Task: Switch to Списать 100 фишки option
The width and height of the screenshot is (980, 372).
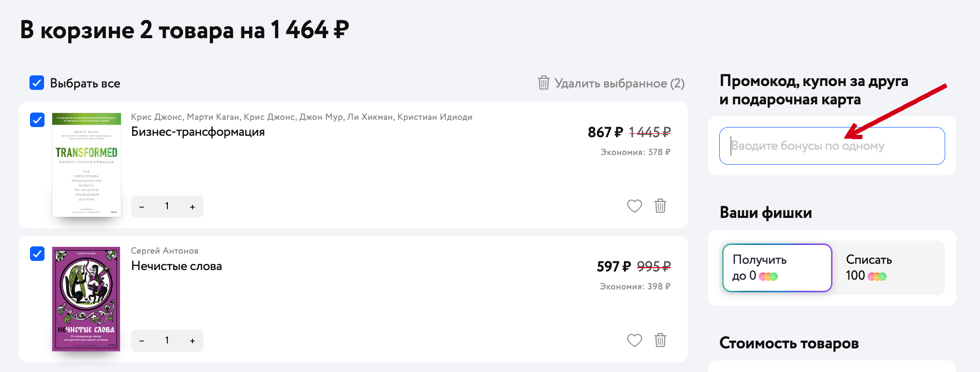Action: point(889,268)
